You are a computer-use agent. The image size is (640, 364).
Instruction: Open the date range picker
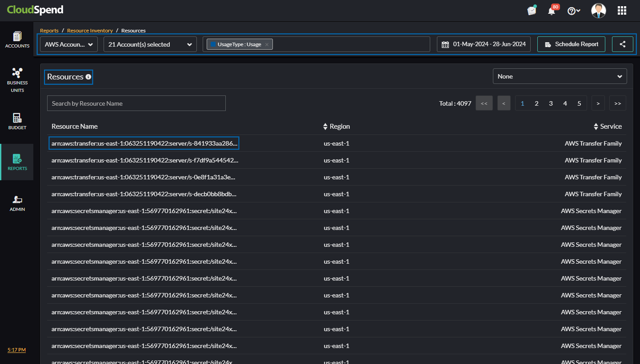(484, 44)
